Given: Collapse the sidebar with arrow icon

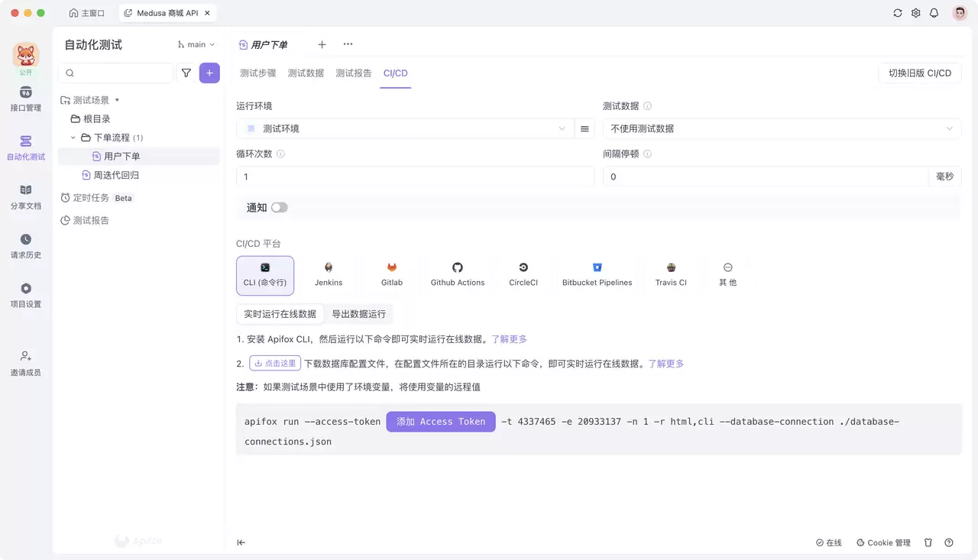Looking at the screenshot, I should 241,542.
